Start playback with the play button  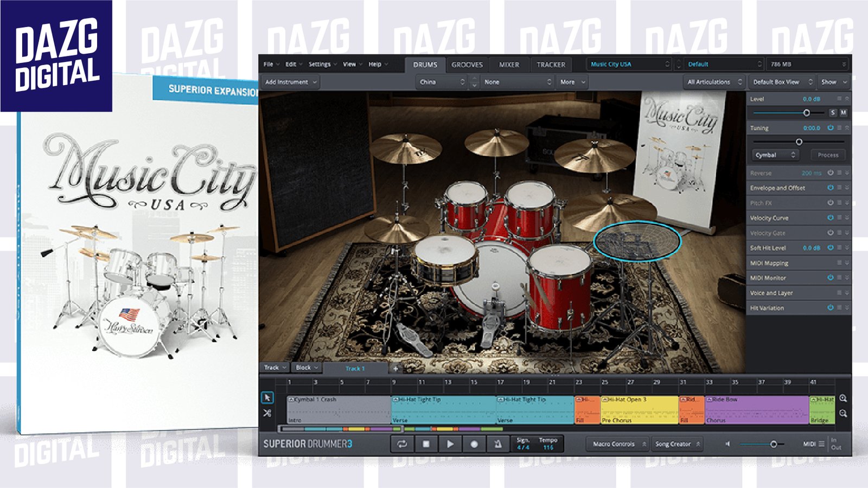(450, 444)
